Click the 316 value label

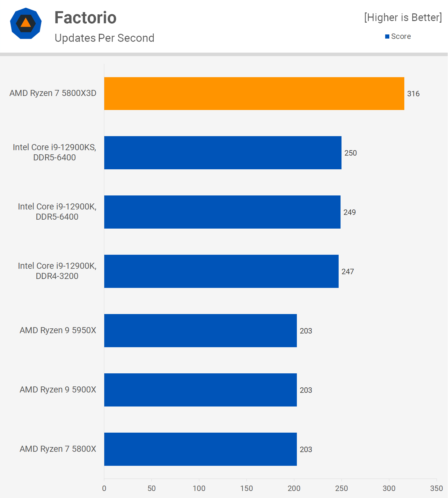coord(413,94)
